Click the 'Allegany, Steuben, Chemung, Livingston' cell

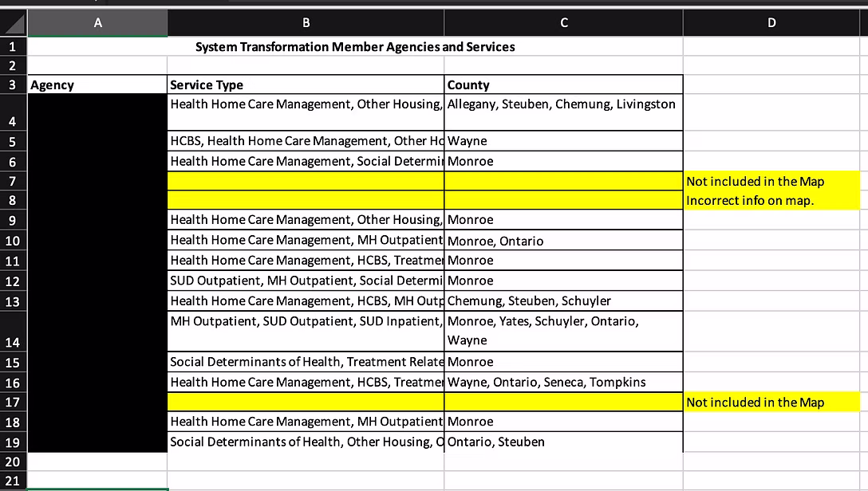pyautogui.click(x=564, y=112)
